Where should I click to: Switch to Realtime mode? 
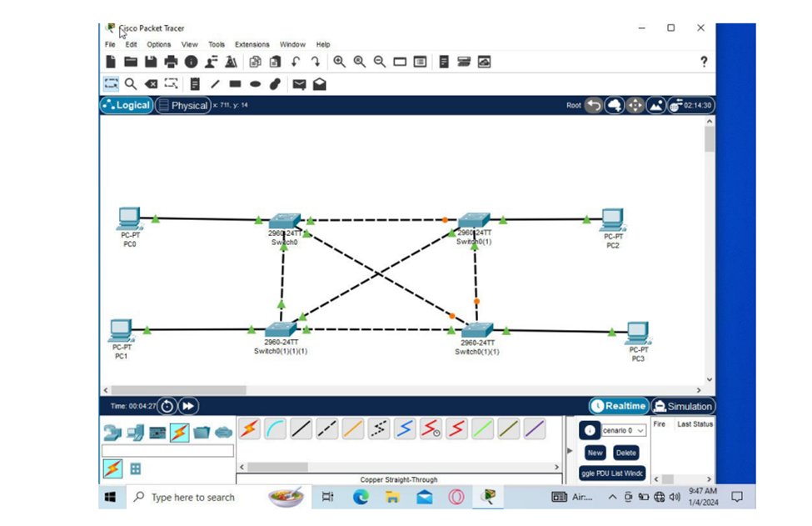coord(620,406)
